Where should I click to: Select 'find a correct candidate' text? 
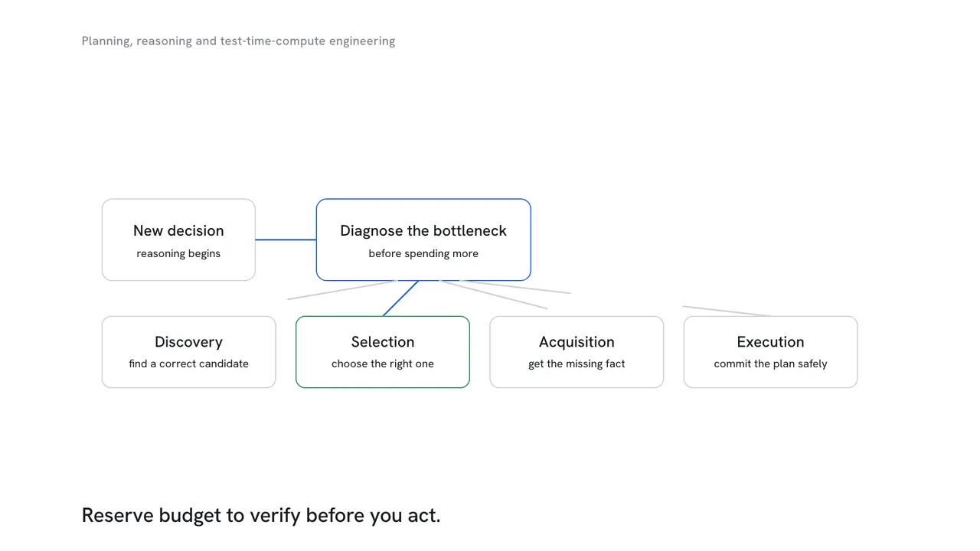click(x=188, y=364)
